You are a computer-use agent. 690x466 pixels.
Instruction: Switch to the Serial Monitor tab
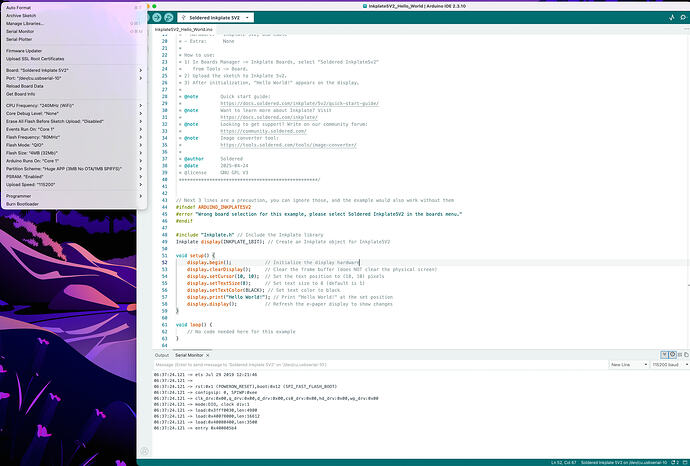[x=189, y=355]
